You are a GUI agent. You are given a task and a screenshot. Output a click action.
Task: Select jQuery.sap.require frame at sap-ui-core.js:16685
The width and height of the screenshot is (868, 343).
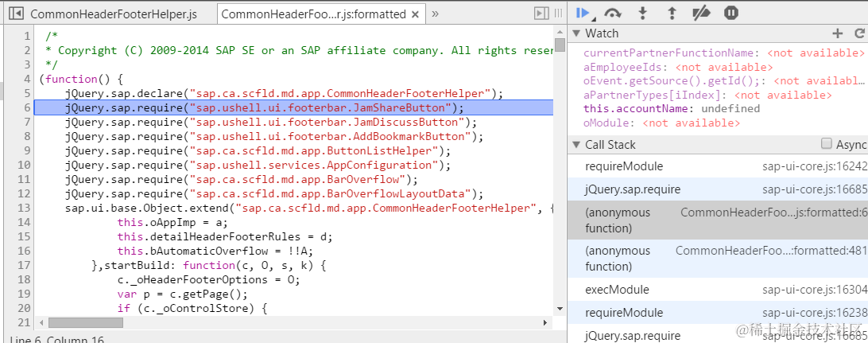(x=718, y=189)
